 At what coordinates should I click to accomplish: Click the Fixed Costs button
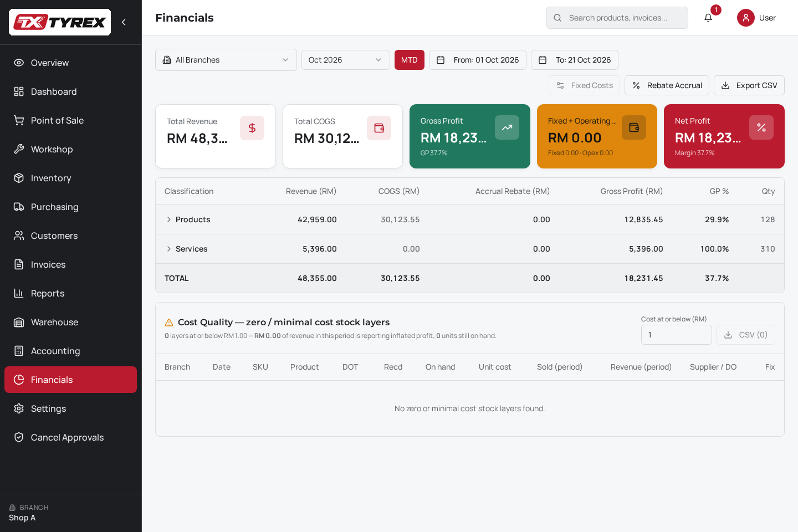point(584,85)
